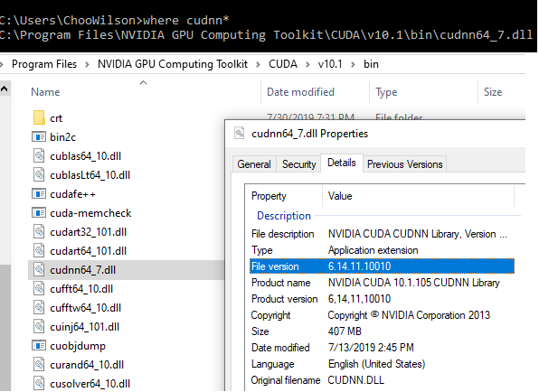Expand breadcrumb chevron after Program Files

tap(87, 64)
